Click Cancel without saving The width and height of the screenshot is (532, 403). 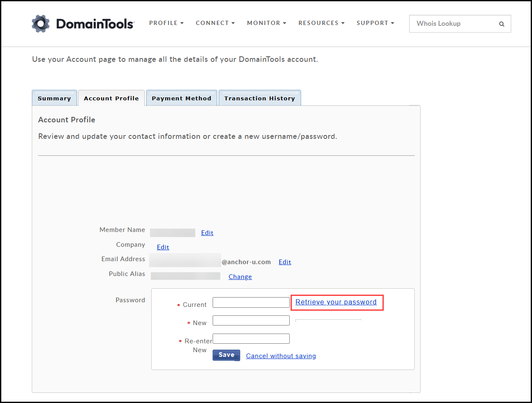281,356
